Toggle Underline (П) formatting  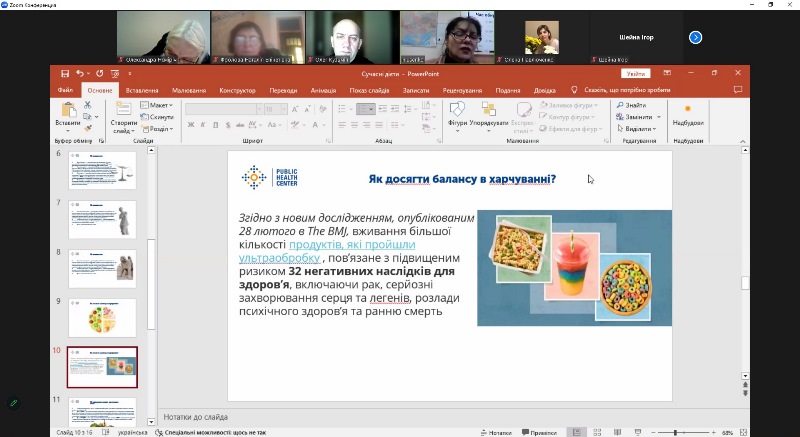click(215, 124)
